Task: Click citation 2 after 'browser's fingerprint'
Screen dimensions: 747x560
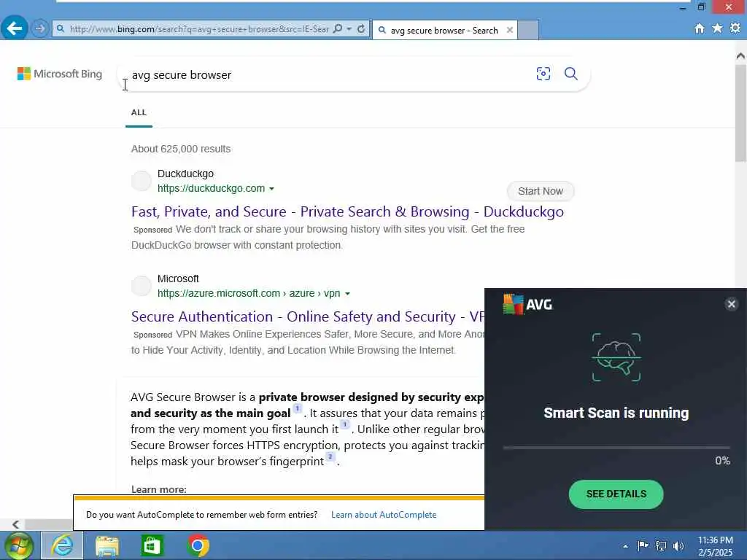Action: click(x=330, y=456)
